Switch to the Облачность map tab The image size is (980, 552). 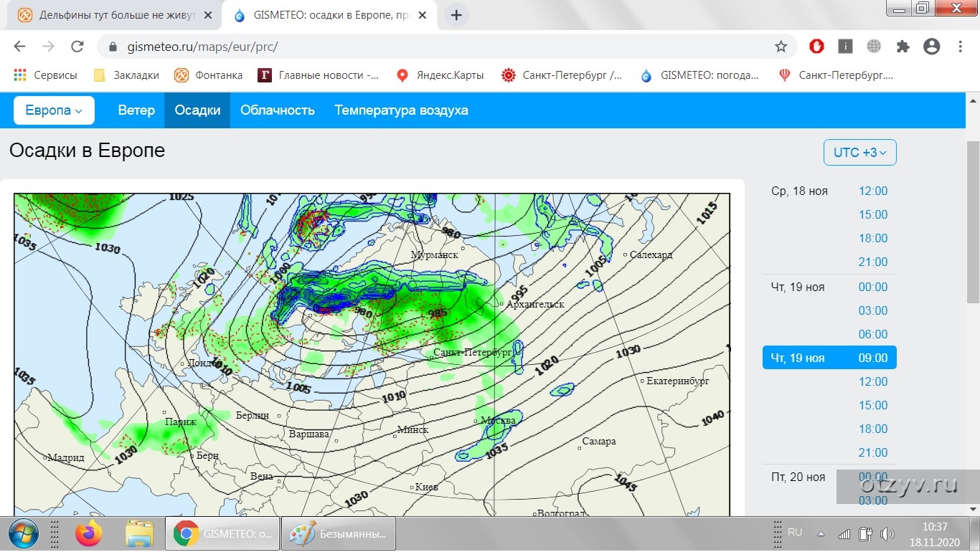click(278, 110)
